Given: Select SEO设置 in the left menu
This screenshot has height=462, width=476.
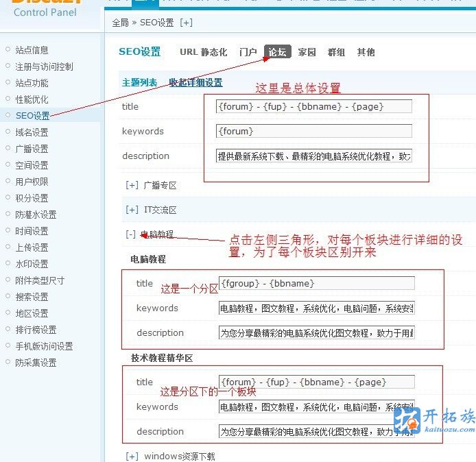Looking at the screenshot, I should click(x=32, y=116).
